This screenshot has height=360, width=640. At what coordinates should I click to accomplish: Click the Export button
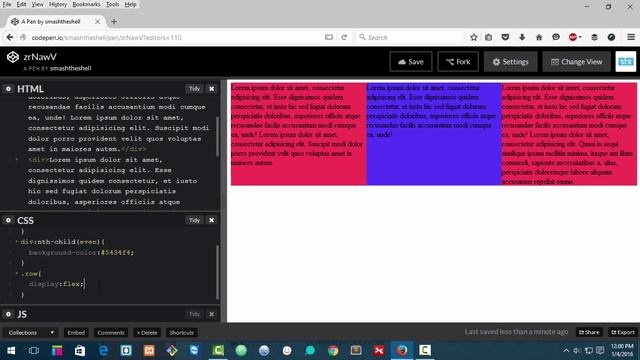(x=623, y=332)
